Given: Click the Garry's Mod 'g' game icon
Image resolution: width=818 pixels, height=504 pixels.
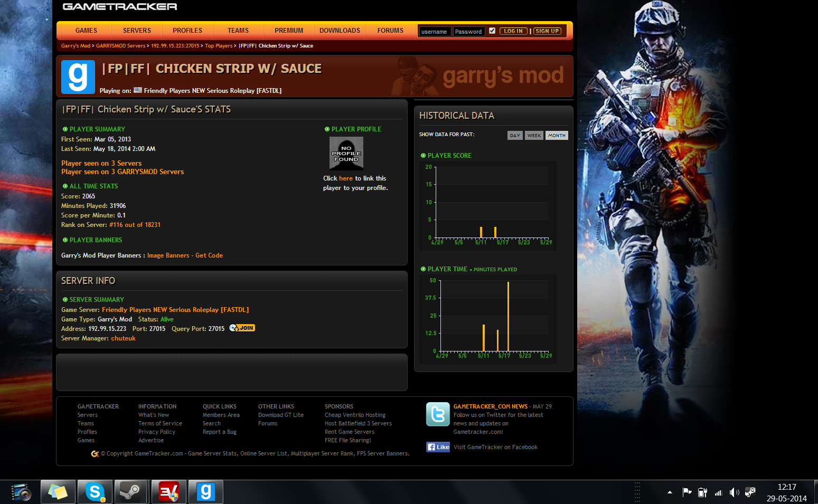Looking at the screenshot, I should [78, 77].
